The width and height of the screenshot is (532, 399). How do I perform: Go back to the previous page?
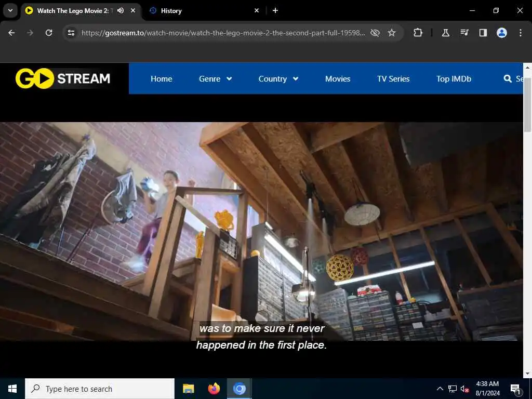click(11, 33)
